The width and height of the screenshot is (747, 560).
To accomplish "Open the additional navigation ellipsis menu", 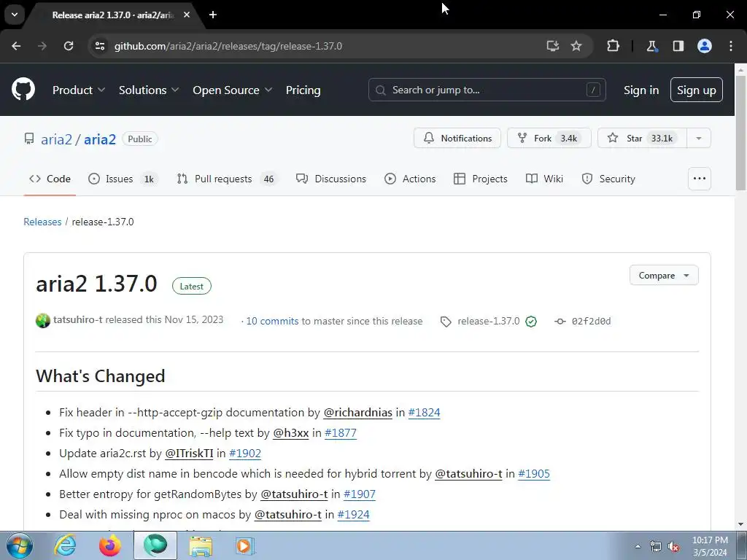I will click(x=700, y=179).
